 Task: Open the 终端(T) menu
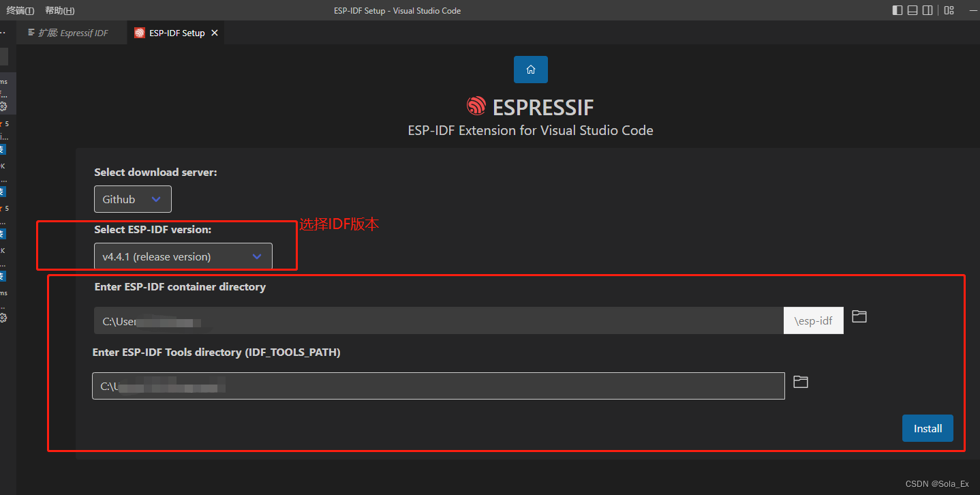click(x=20, y=10)
